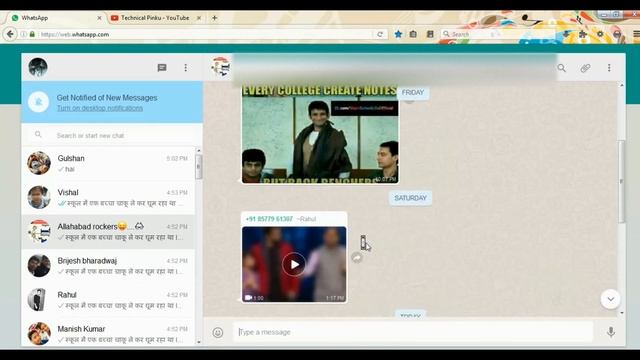Click the bell notification icon
Viewport: 640px width, 360px height.
click(x=39, y=102)
